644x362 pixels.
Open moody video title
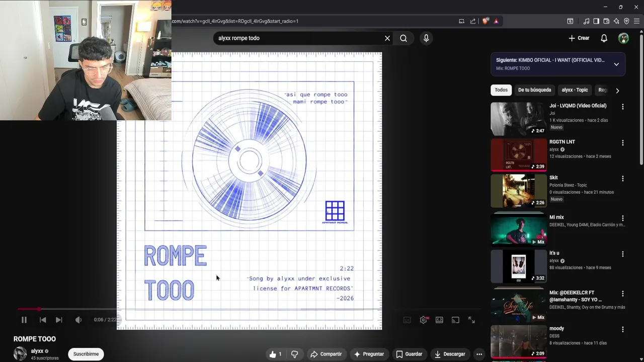click(556, 329)
